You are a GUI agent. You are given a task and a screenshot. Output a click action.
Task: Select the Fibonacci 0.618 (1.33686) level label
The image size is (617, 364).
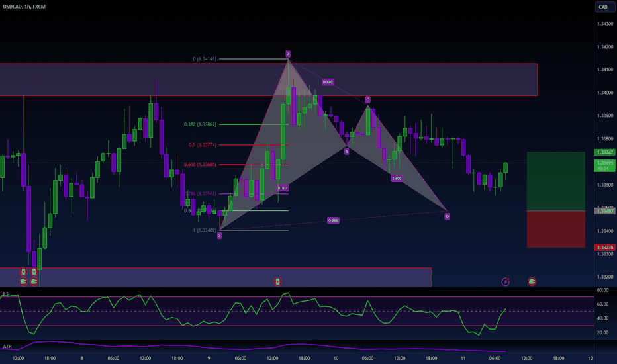click(x=200, y=165)
